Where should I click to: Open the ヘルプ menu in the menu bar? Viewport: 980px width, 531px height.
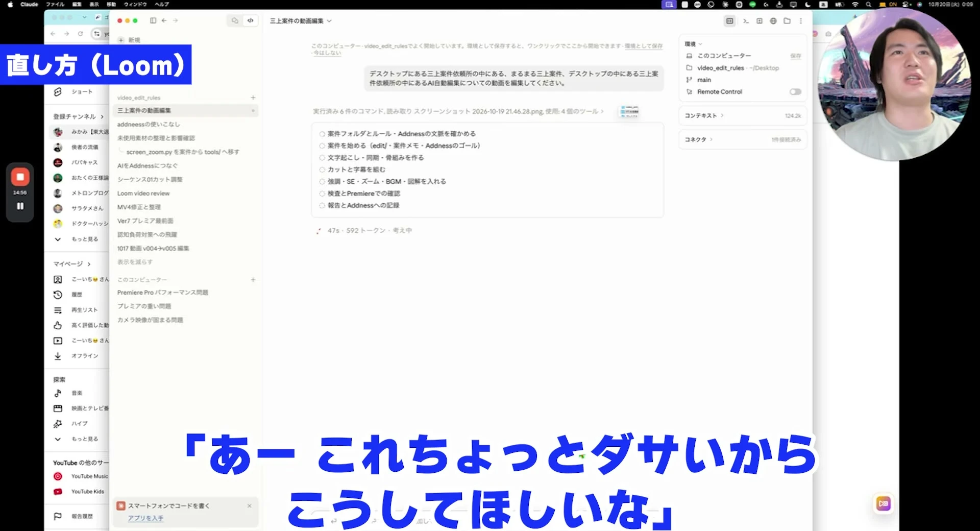[x=162, y=4]
